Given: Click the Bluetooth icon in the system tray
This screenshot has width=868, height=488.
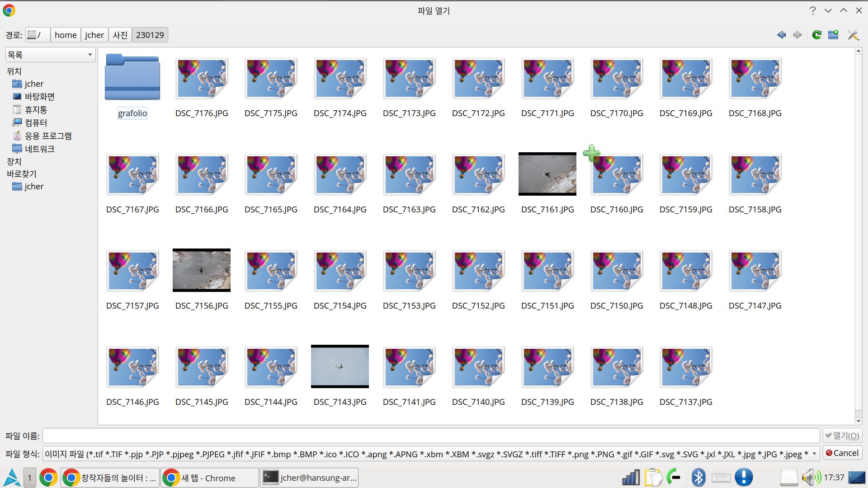Looking at the screenshot, I should click(x=699, y=477).
